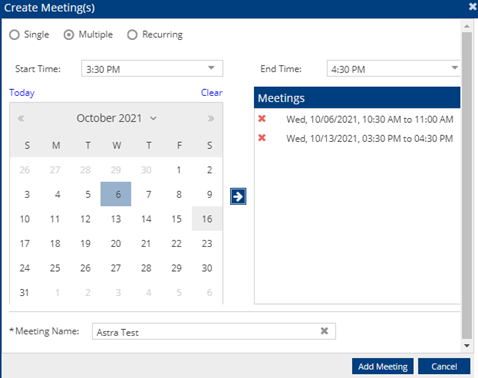Select the Recurring meeting option
This screenshot has height=378, width=478.
[132, 35]
